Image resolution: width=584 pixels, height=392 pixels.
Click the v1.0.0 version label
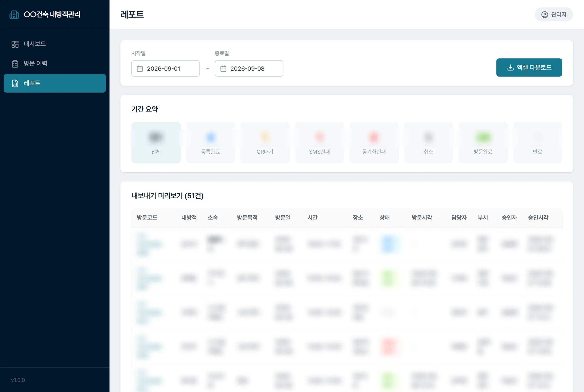pos(18,380)
